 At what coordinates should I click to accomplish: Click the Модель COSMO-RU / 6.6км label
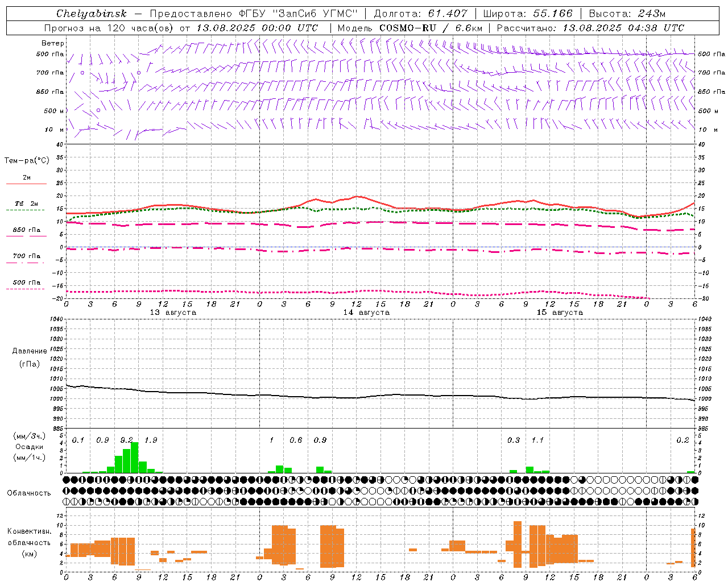410,28
